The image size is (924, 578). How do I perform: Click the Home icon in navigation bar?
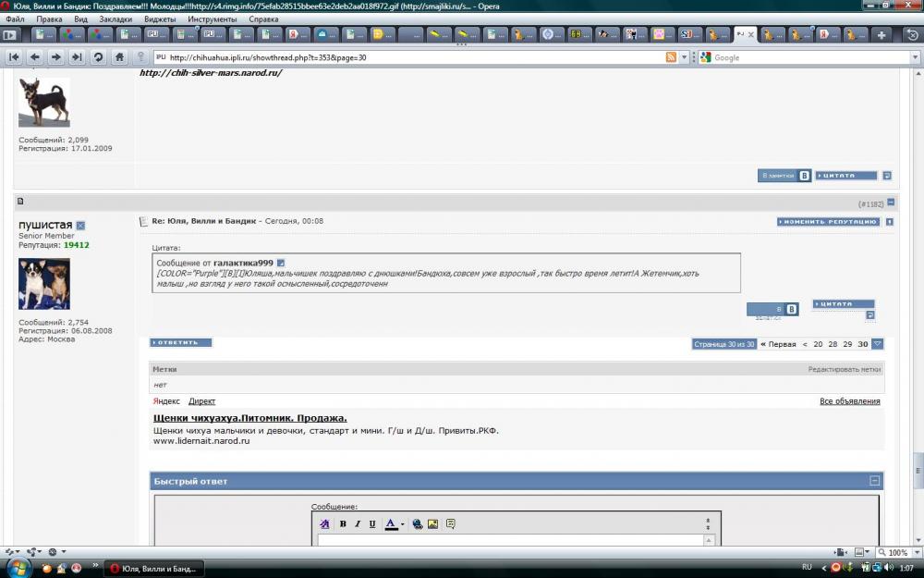(x=119, y=57)
